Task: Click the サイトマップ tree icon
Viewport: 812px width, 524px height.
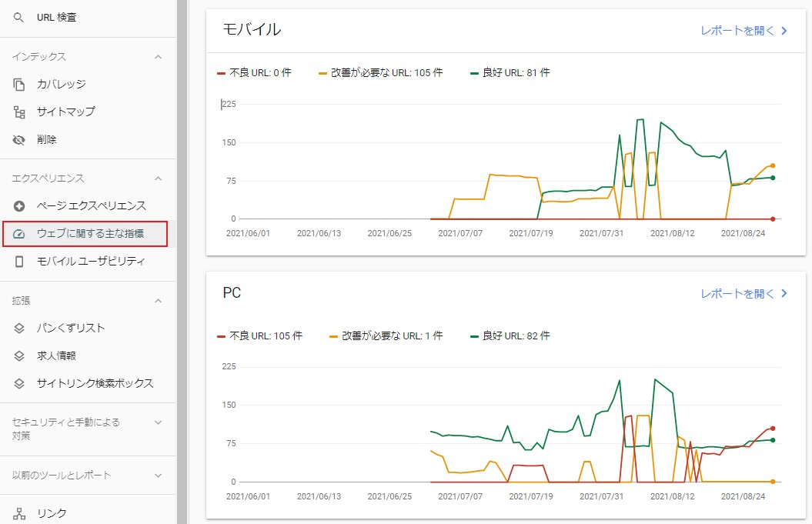Action: coord(19,112)
